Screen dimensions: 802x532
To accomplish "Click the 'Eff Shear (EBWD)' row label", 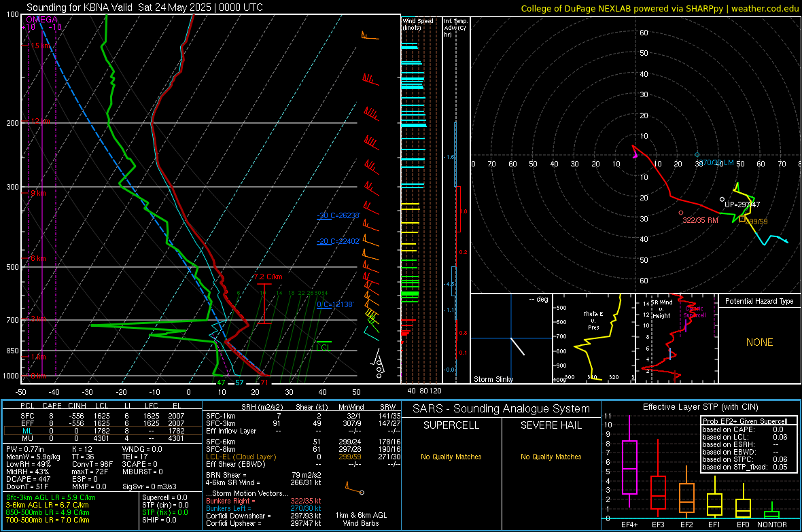I will [236, 464].
